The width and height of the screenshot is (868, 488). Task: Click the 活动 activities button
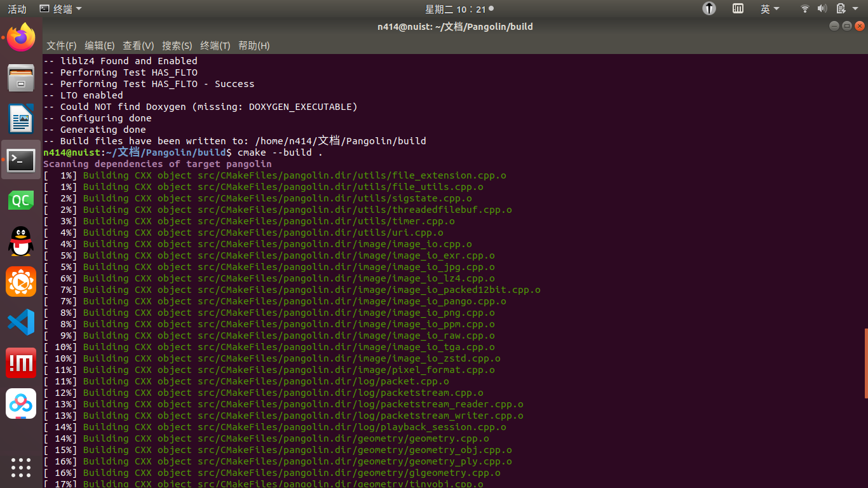17,9
